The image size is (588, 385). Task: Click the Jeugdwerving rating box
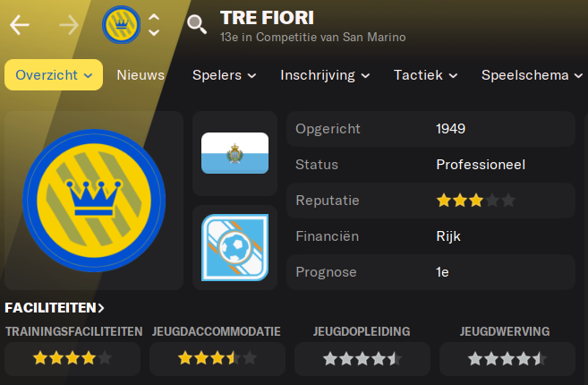tap(507, 359)
